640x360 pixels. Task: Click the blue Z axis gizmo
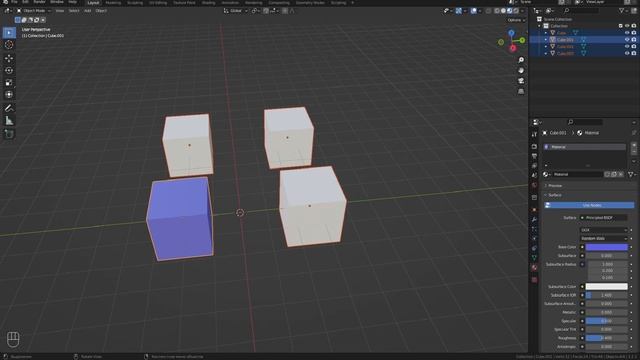[511, 33]
